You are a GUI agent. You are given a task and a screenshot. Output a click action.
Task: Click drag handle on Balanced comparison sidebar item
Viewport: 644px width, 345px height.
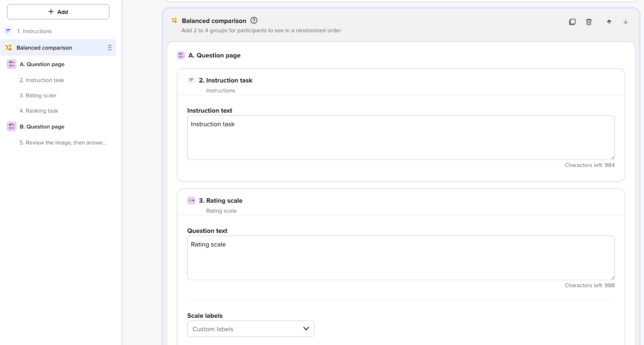(x=110, y=48)
